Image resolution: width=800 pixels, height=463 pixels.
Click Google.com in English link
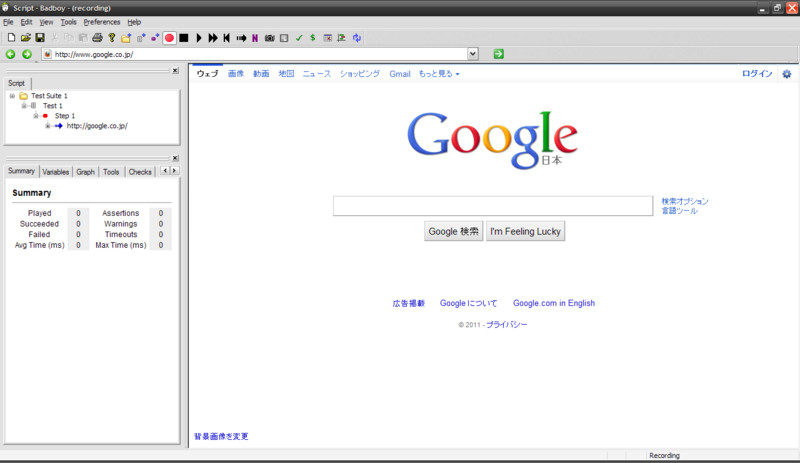click(554, 303)
